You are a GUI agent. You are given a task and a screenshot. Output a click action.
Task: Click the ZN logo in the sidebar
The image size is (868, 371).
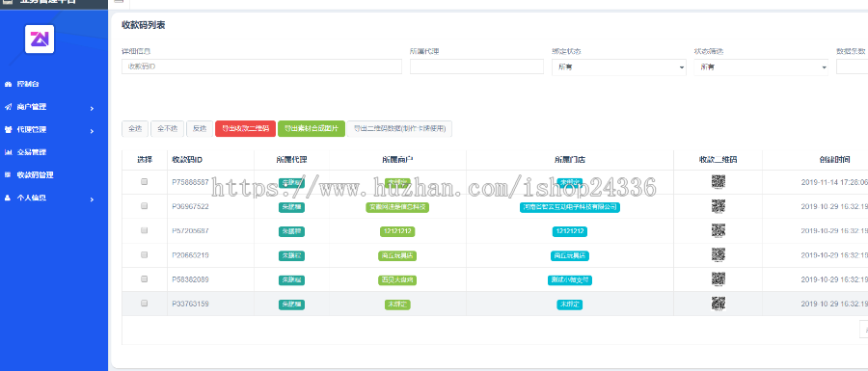40,39
